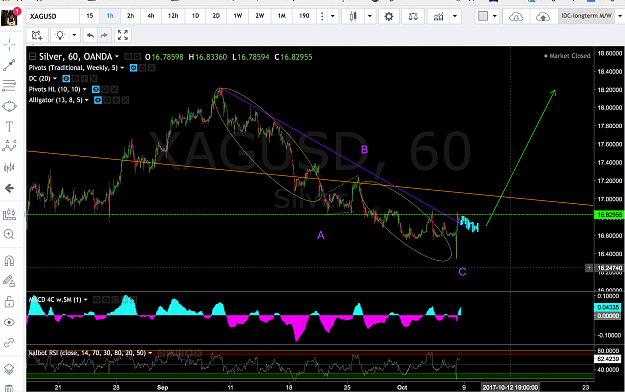
Task: Hide the DC (20) indicator eye
Action: tap(66, 79)
